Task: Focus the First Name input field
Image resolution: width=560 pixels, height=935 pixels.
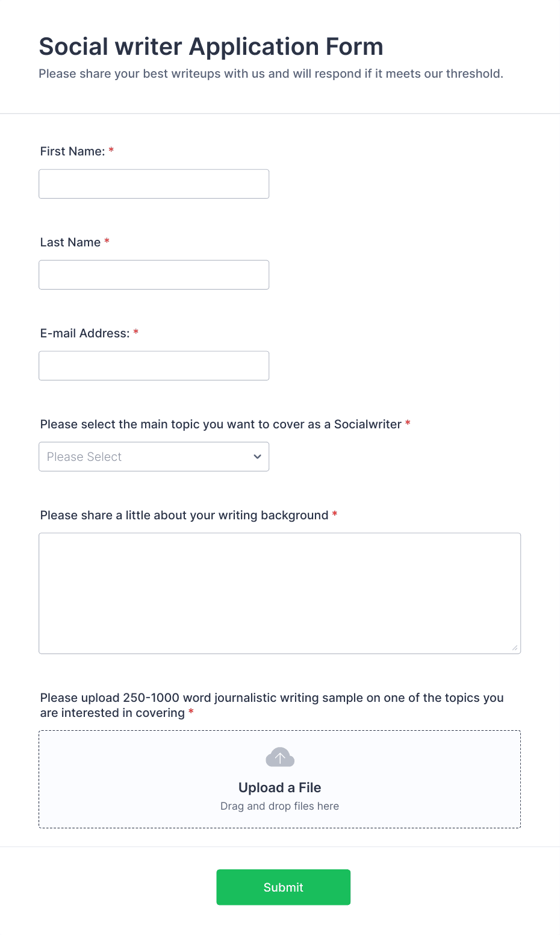Action: pos(154,184)
